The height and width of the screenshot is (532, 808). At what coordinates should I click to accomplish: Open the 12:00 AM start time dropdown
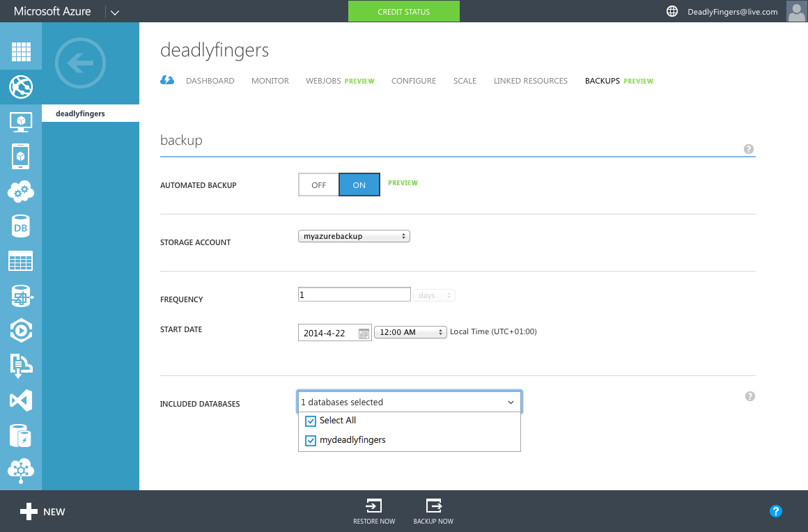tap(410, 332)
